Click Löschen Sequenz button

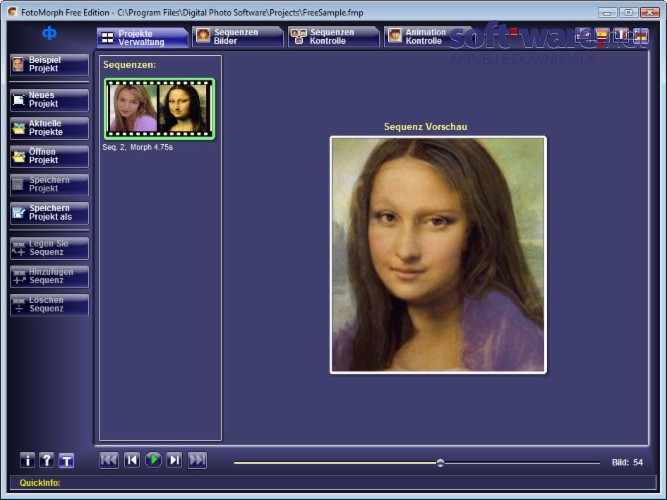49,305
